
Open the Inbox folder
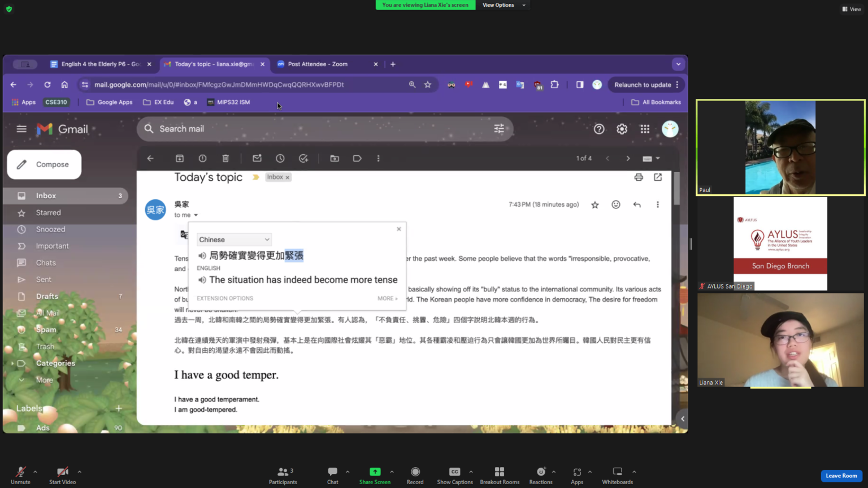point(66,196)
